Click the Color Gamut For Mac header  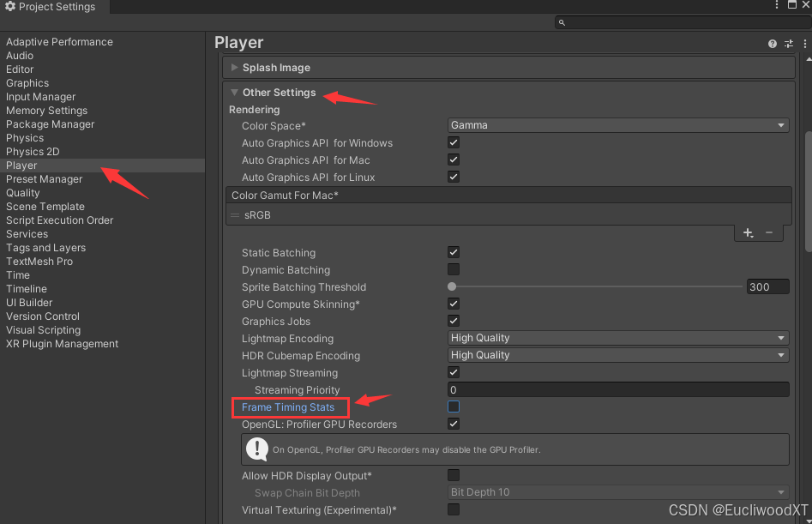[x=508, y=196]
